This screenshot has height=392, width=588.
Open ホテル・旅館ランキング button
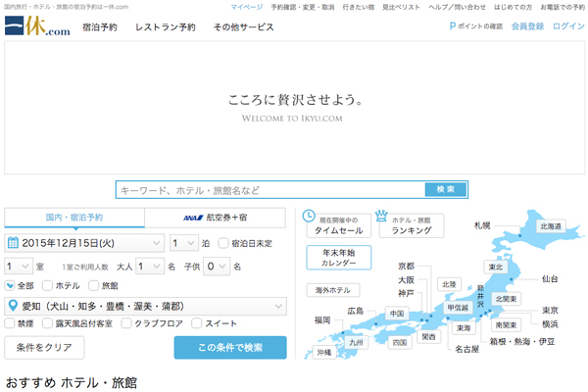tap(412, 225)
